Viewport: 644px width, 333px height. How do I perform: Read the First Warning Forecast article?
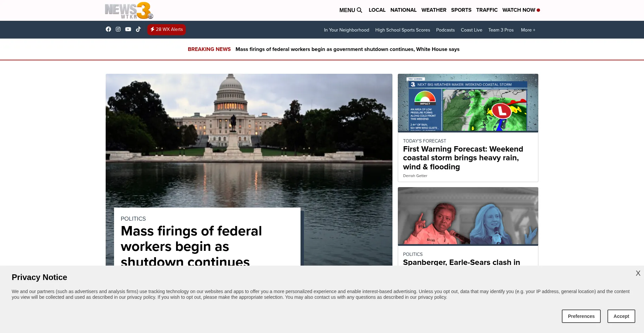463,158
